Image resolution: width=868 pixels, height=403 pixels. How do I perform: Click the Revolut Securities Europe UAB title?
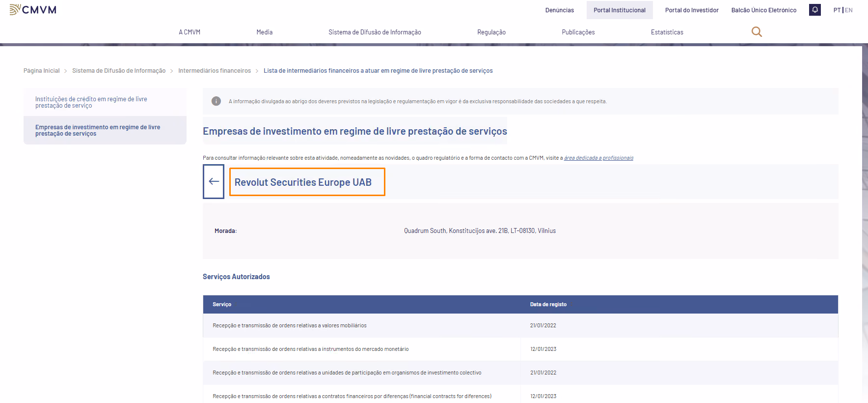point(303,182)
